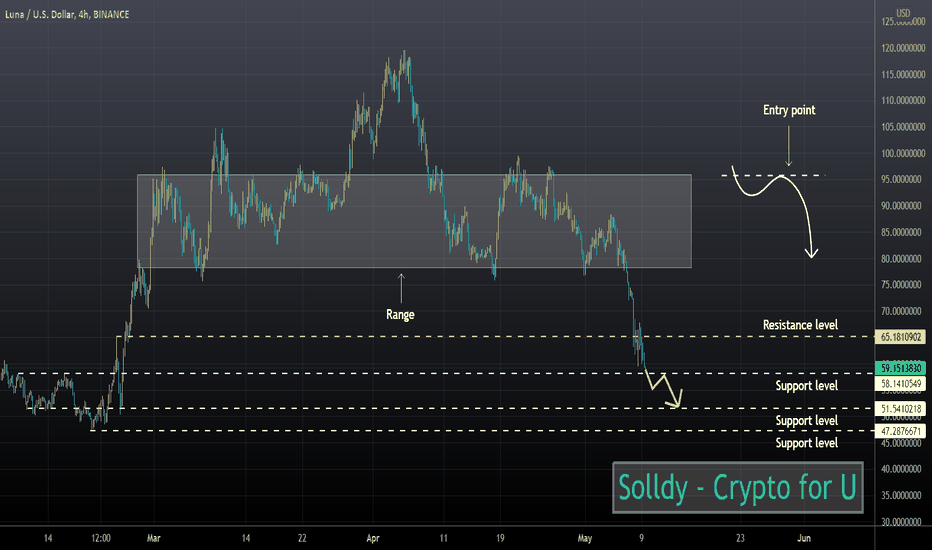Click the 23 date label on time axis
Screen dimensions: 932x550
click(x=740, y=538)
